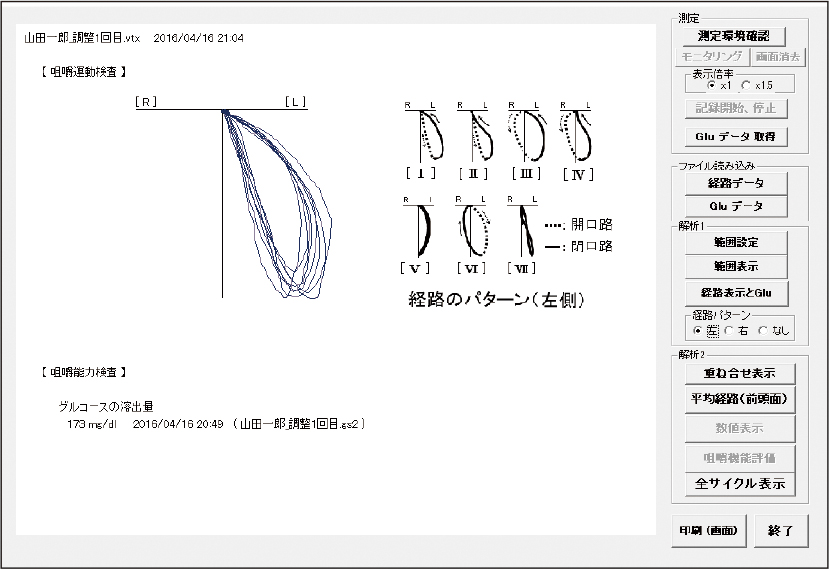
Task: Click the Glu データ 取得 button
Action: pos(735,136)
